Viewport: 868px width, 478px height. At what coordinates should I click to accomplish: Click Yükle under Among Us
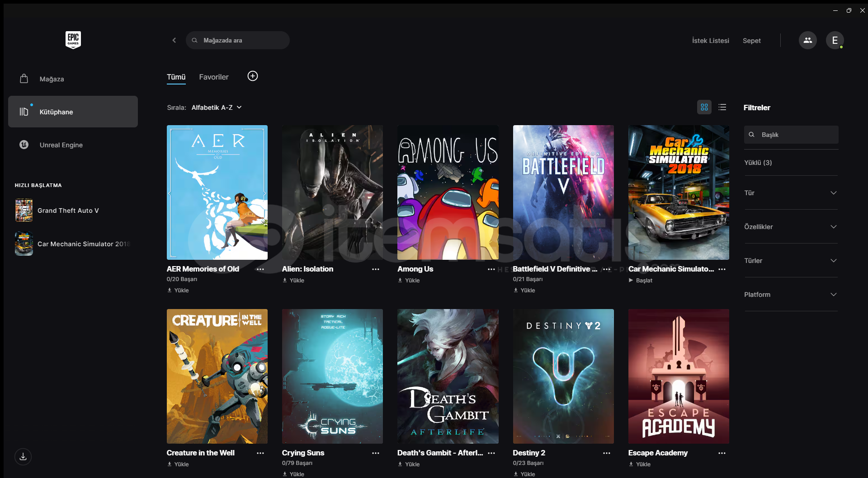click(409, 281)
